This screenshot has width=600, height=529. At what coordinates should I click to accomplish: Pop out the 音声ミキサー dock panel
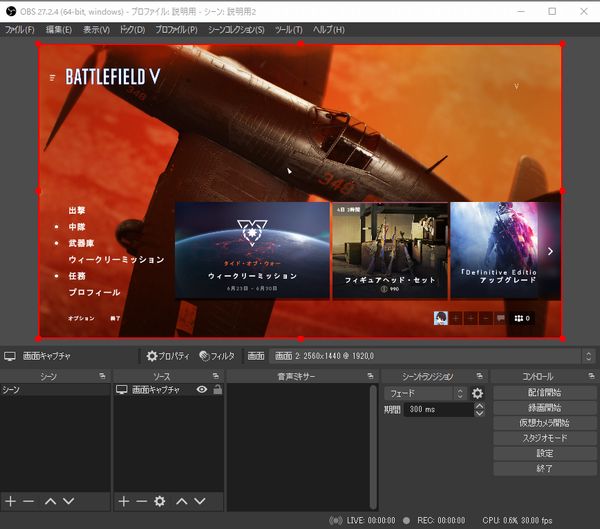[x=370, y=376]
